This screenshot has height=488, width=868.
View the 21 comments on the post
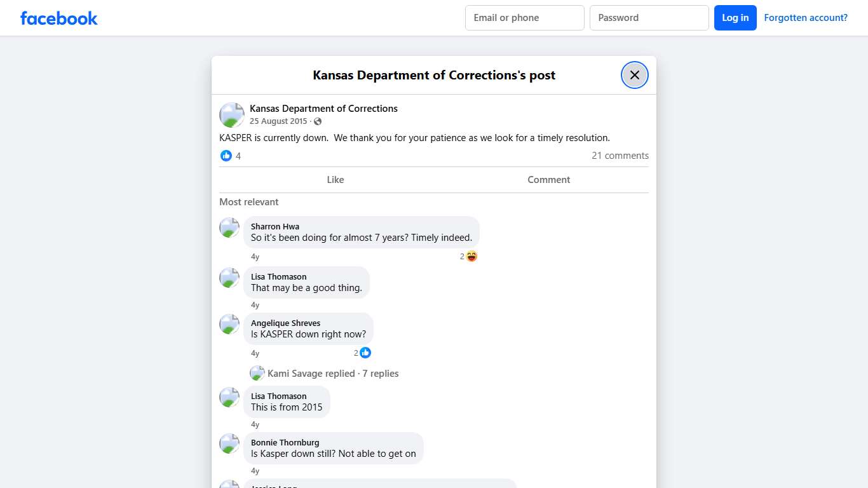pos(620,155)
